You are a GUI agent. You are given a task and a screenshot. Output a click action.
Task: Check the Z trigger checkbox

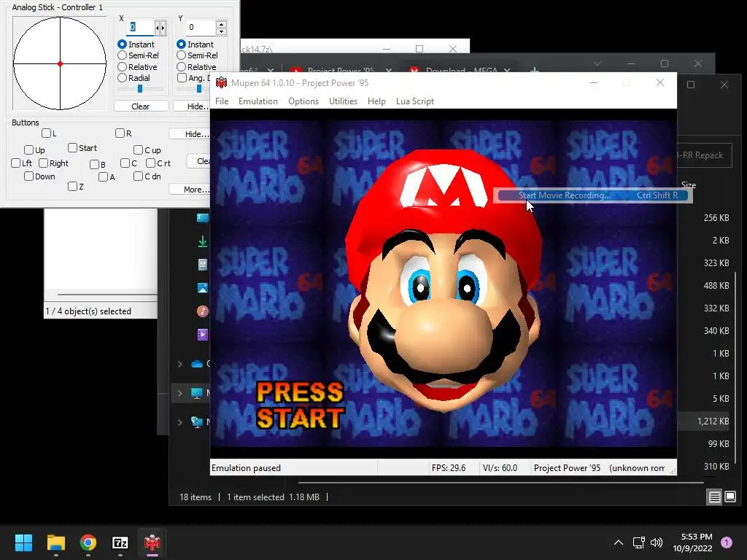(x=72, y=186)
